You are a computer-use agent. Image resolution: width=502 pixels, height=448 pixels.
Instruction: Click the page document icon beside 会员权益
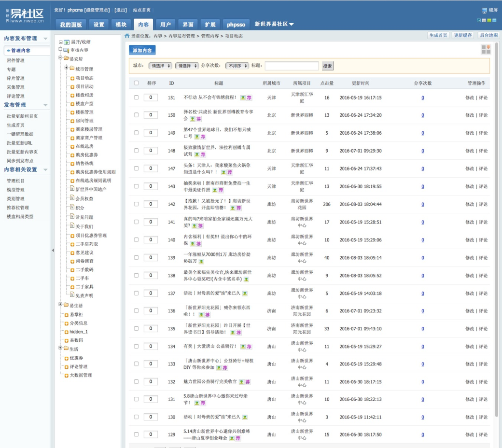[72, 198]
